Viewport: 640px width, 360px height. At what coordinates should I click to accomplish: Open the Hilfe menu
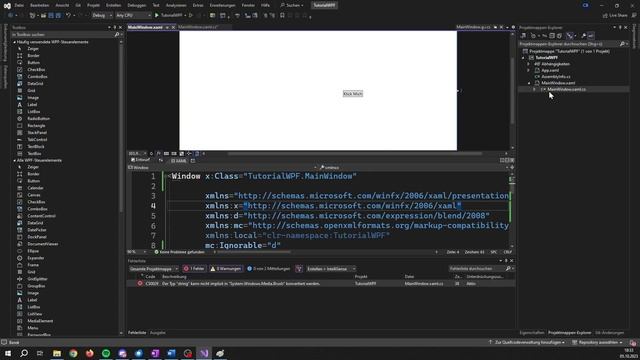click(x=265, y=5)
